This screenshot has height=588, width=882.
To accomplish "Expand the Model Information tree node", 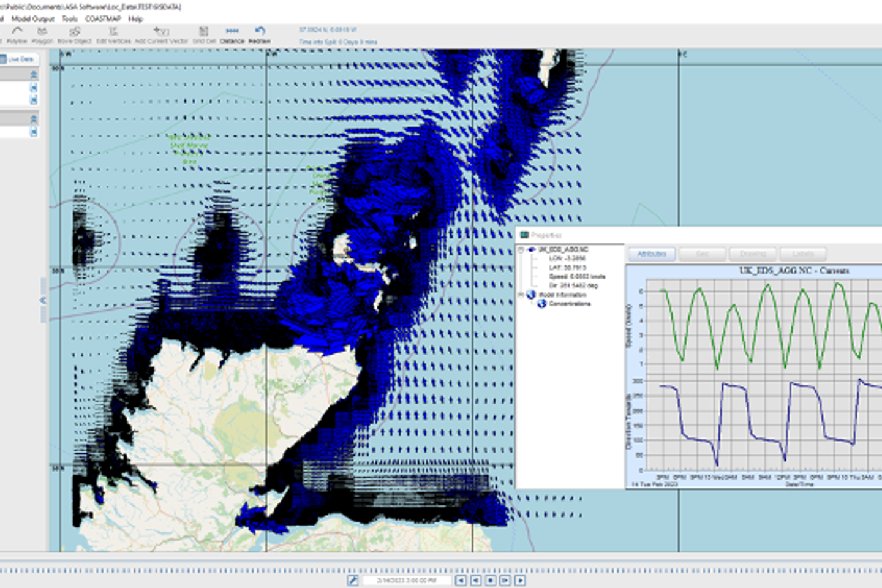I will pyautogui.click(x=521, y=295).
